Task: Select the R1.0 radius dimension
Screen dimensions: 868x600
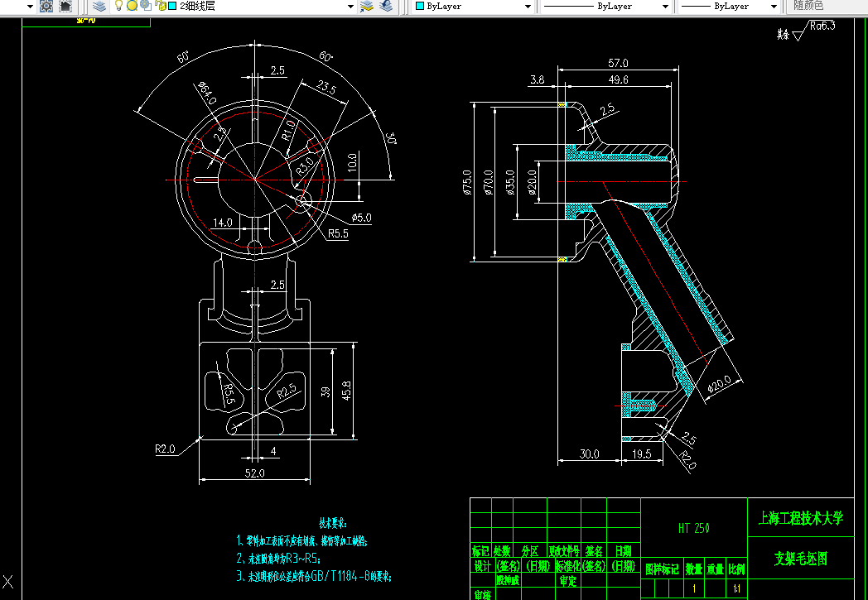Action: point(288,131)
